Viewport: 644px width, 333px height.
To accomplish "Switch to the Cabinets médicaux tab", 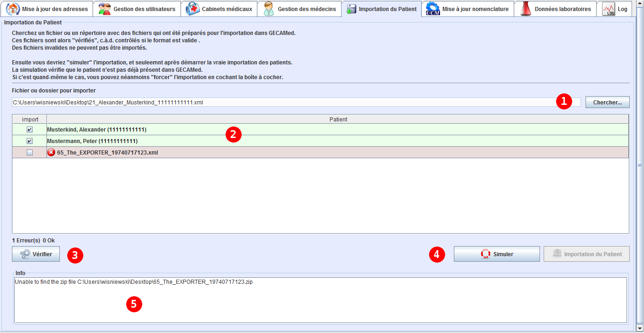I will tap(227, 9).
